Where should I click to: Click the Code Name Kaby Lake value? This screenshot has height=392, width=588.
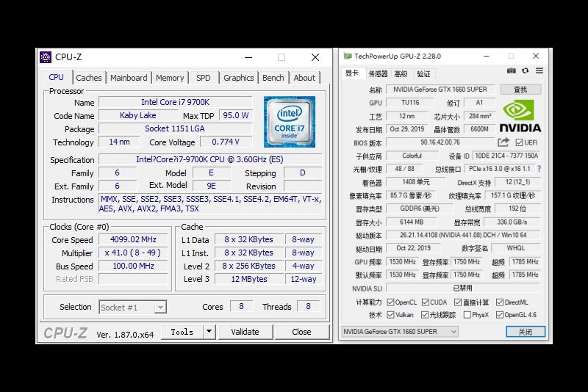(138, 115)
